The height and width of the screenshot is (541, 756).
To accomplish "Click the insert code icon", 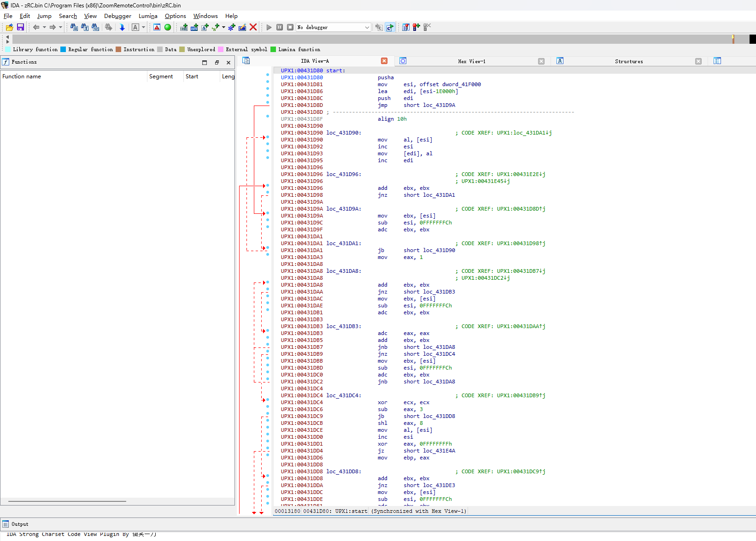I will tap(184, 27).
